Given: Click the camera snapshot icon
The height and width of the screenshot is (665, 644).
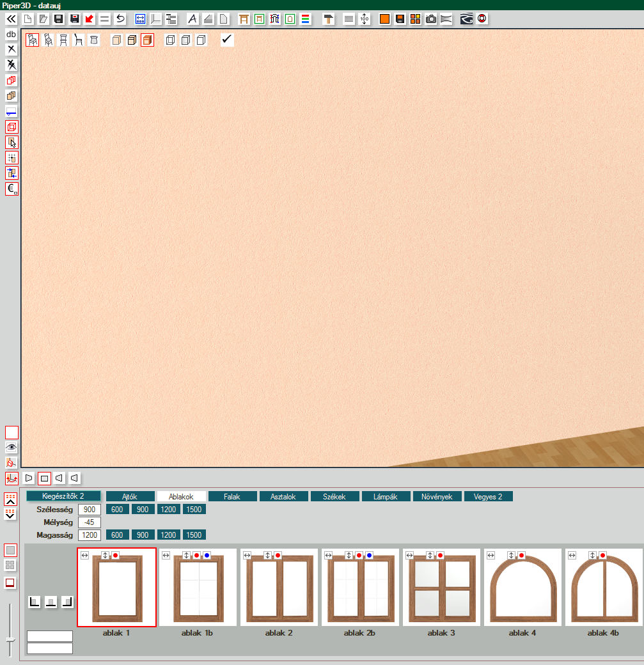Looking at the screenshot, I should click(431, 19).
